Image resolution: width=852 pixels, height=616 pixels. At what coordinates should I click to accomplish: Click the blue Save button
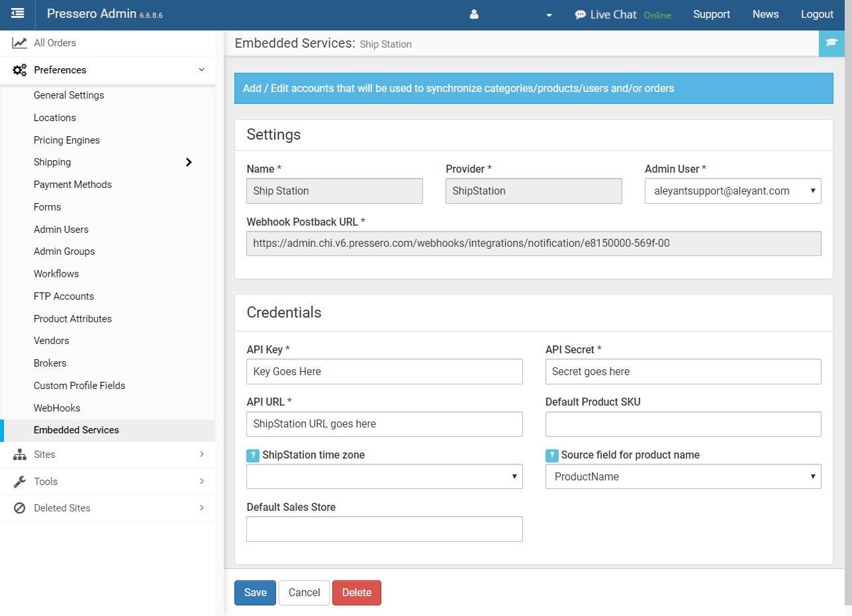tap(255, 593)
